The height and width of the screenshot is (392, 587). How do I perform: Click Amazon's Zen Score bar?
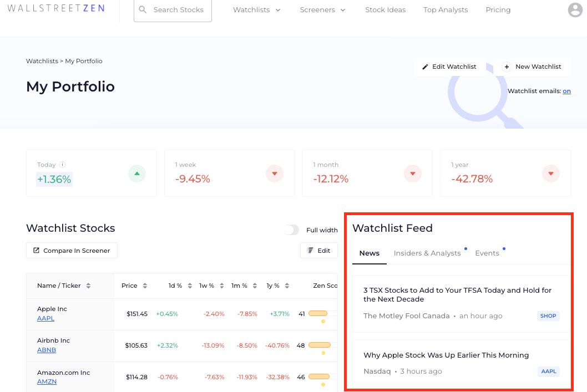319,376
